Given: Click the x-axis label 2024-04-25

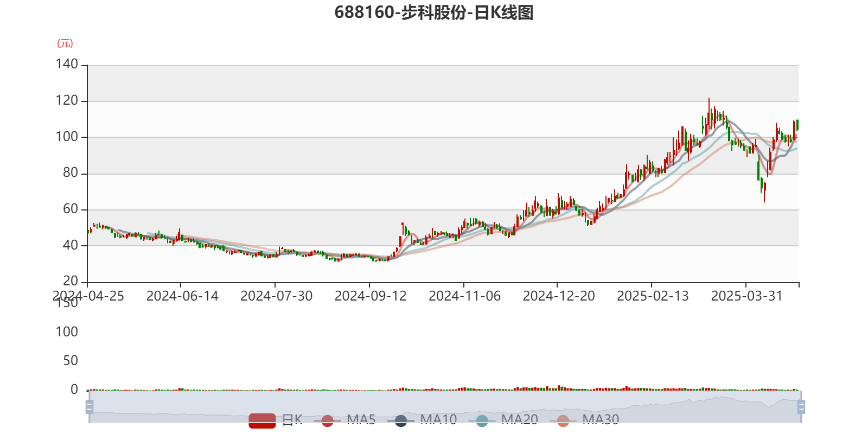Looking at the screenshot, I should [88, 296].
